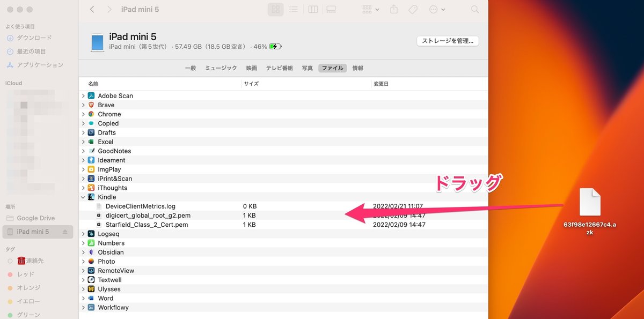
Task: Click the Workflowy app icon
Action: coord(91,308)
